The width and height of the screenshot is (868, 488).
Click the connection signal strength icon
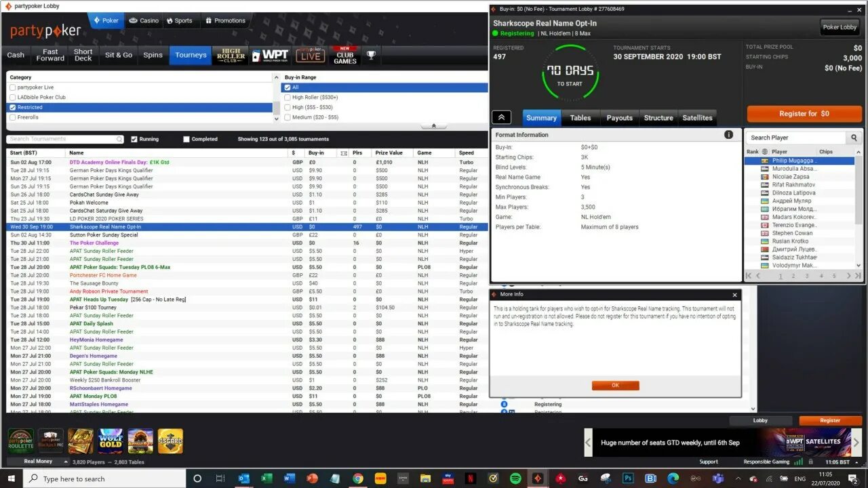tap(799, 462)
